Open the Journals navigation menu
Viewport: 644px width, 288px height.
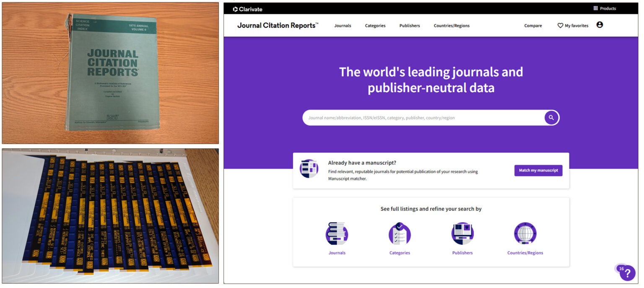click(343, 26)
